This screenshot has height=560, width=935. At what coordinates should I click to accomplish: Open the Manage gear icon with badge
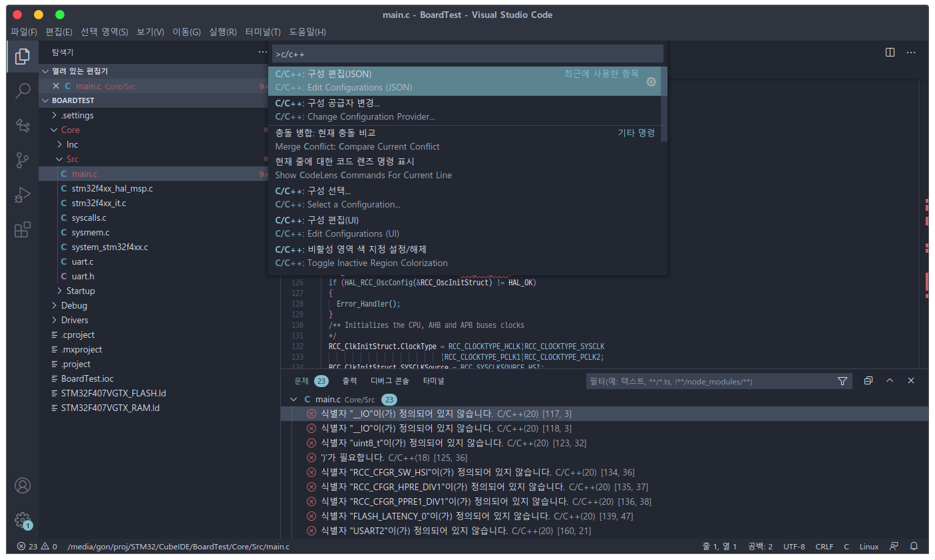tap(23, 520)
